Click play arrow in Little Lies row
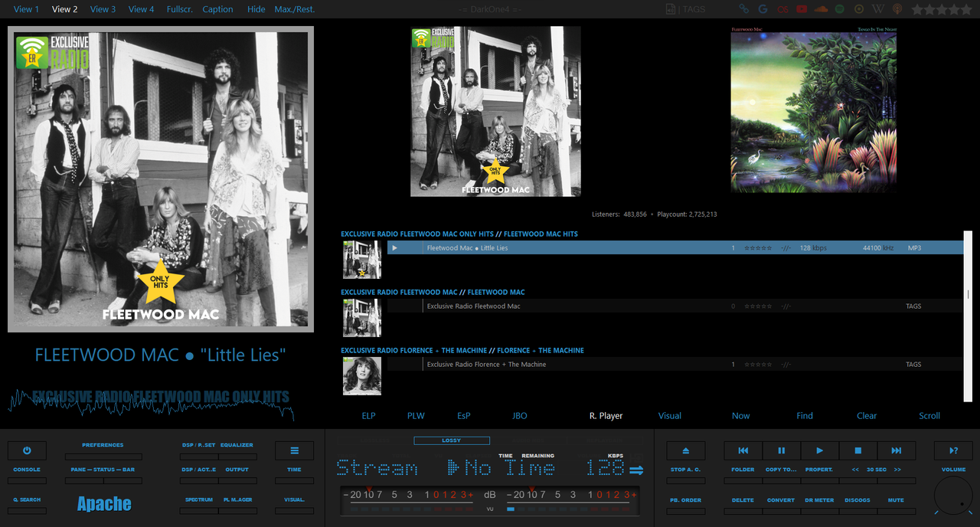 tap(394, 248)
